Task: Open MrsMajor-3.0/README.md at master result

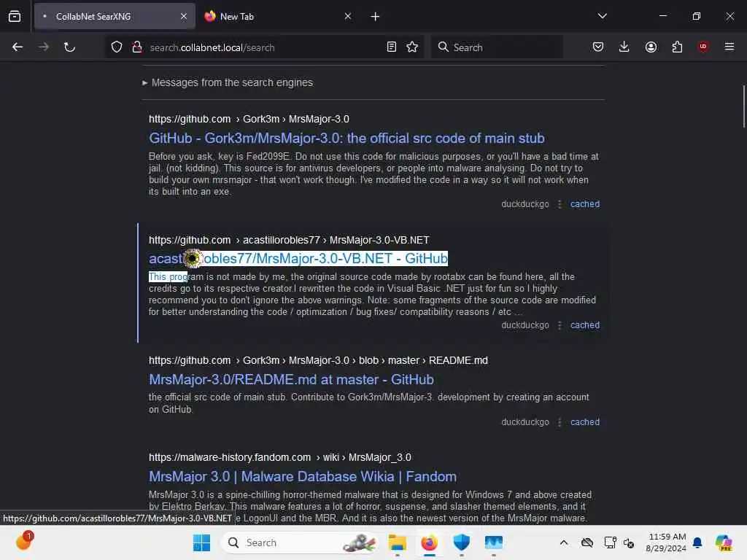Action: [x=291, y=379]
